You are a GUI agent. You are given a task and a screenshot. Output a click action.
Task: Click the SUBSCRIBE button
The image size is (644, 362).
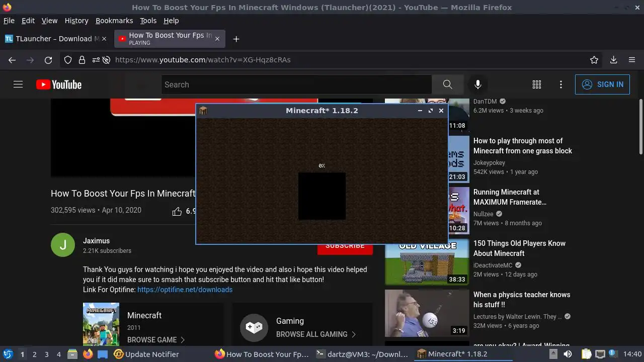(x=345, y=246)
